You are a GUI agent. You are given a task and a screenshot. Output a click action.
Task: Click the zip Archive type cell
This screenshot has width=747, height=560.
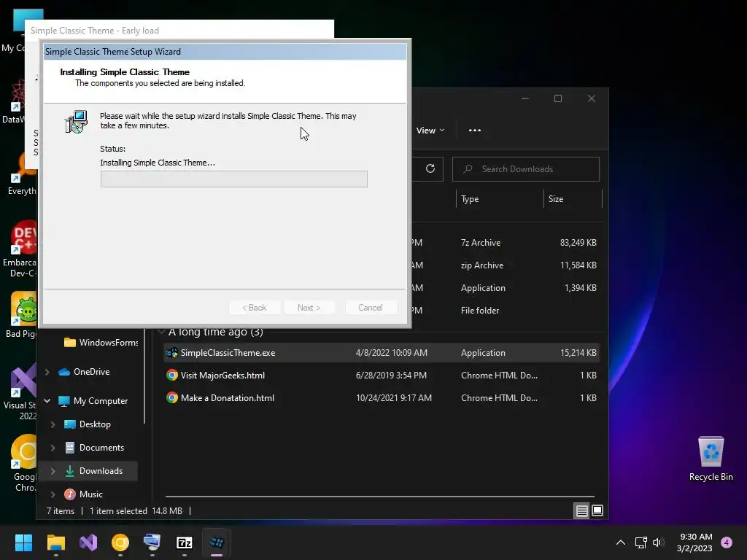[x=482, y=265]
